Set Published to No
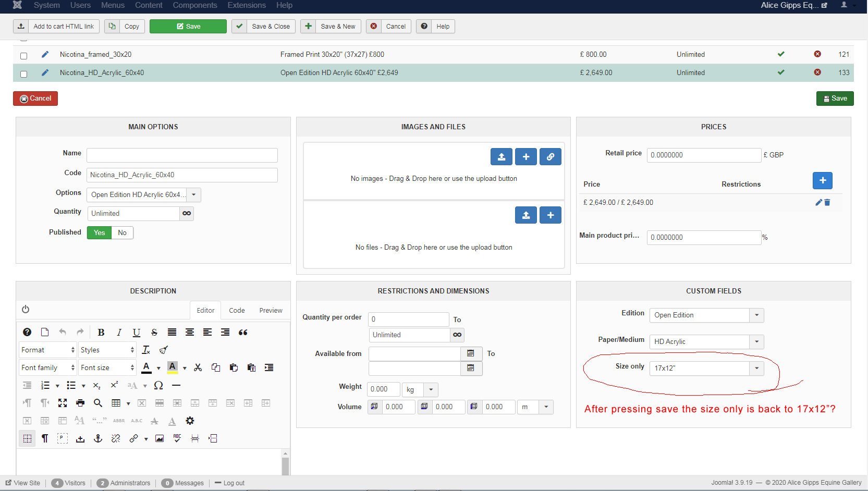868x491 pixels. pyautogui.click(x=123, y=232)
